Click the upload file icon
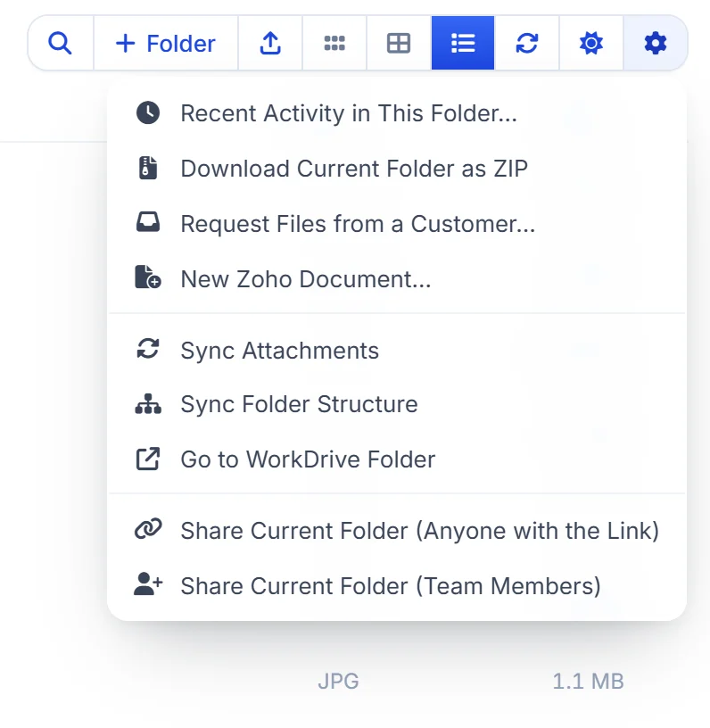Image resolution: width=710 pixels, height=728 pixels. pos(270,43)
